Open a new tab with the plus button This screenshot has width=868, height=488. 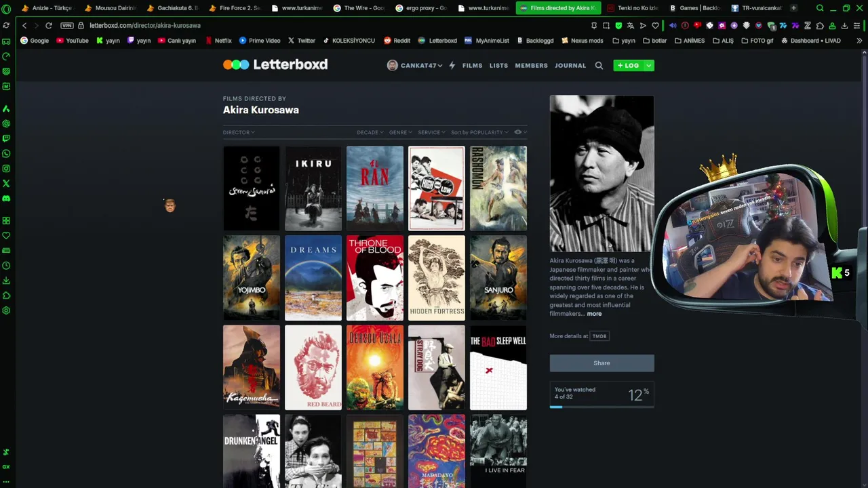tap(794, 8)
